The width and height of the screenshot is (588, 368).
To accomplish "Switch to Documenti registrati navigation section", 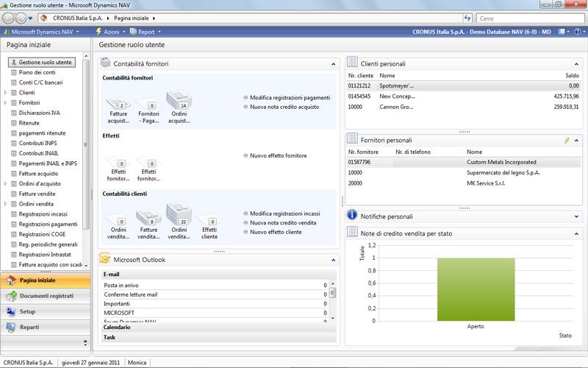I will point(46,295).
